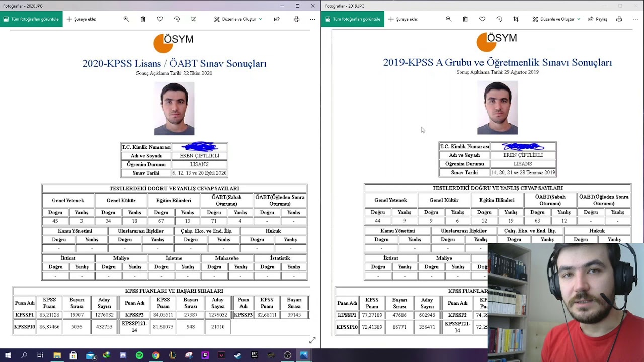Click 'Sonuç Açıklama Tarihi: 29 Ağustos 2019' text
Image resolution: width=644 pixels, height=362 pixels.
pos(498,72)
